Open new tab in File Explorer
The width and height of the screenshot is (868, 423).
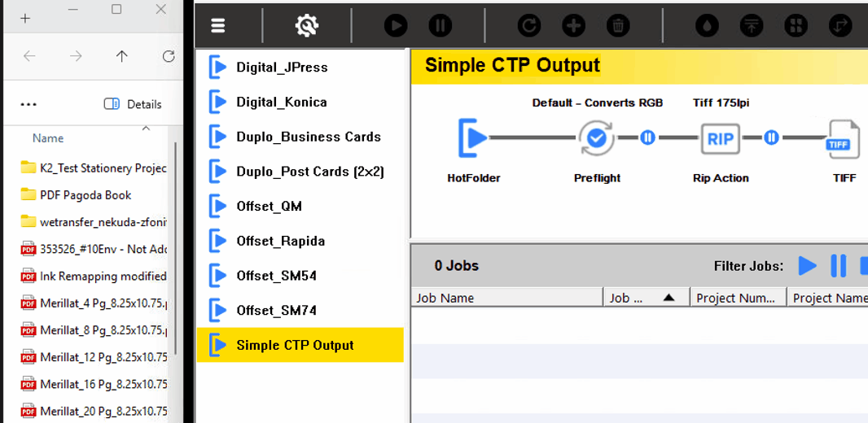click(x=24, y=18)
